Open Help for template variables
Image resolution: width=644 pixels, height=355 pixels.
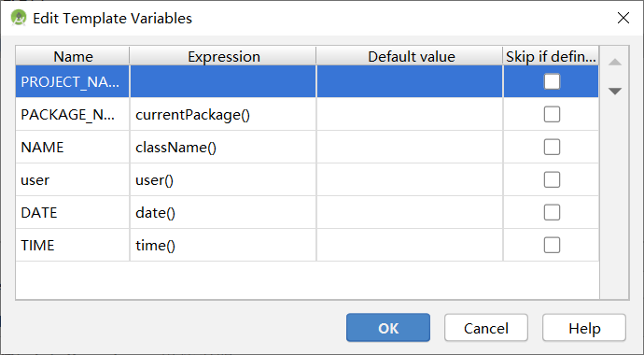click(x=584, y=328)
